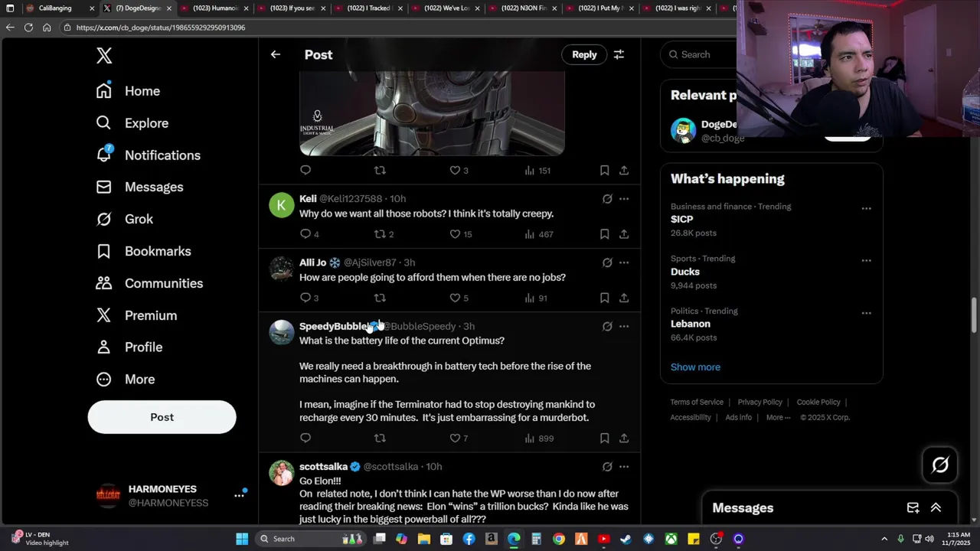The width and height of the screenshot is (980, 551).
Task: Click the Windows taskbar Search box
Action: (x=310, y=539)
